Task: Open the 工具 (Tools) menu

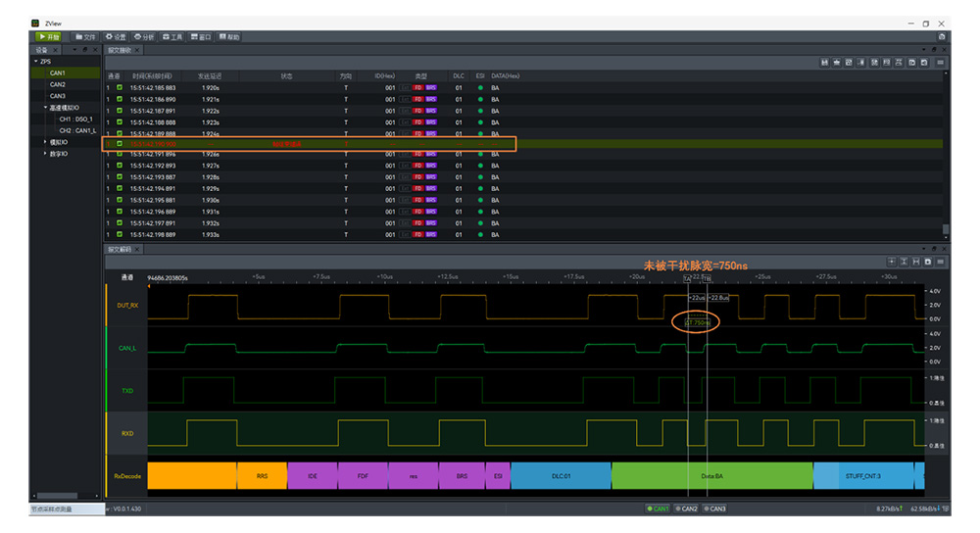Action: coord(172,37)
